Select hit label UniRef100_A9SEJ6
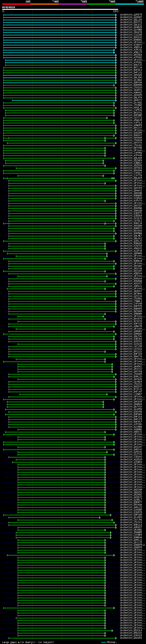Viewport: 146px width, 644px height. coord(131,108)
